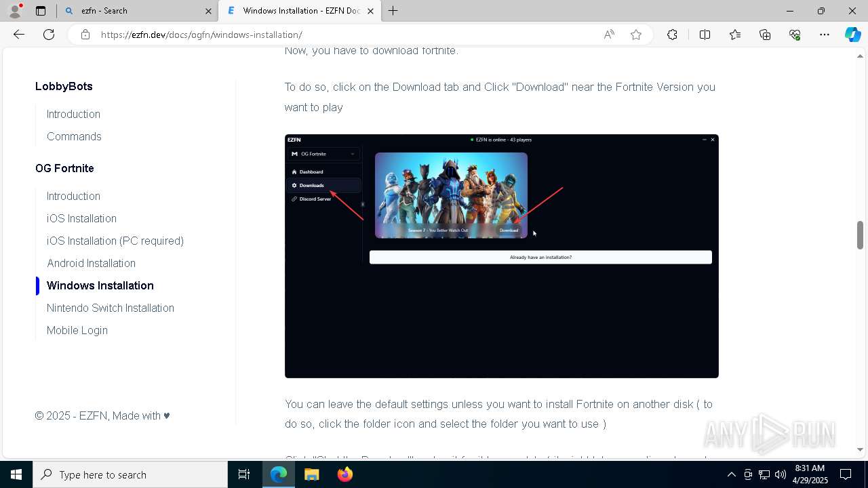This screenshot has width=868, height=488.
Task: Click the taskbar search box
Action: point(130,474)
